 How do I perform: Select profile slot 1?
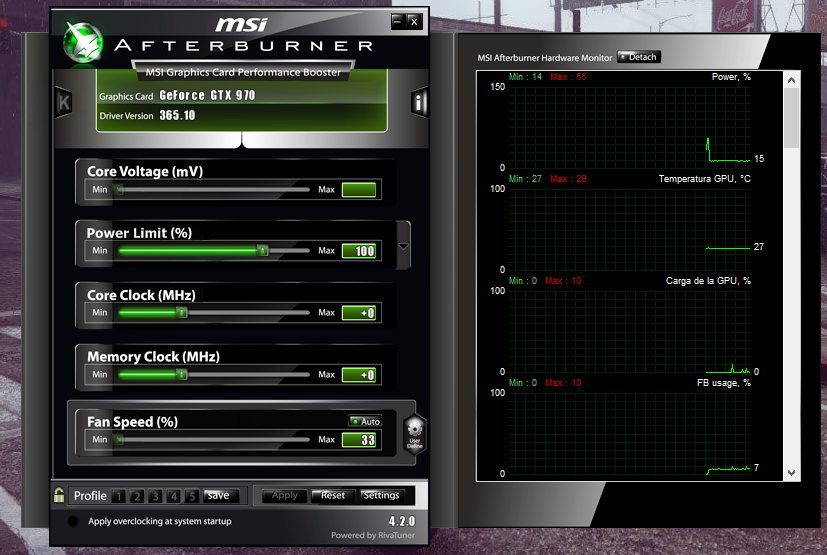click(x=119, y=496)
